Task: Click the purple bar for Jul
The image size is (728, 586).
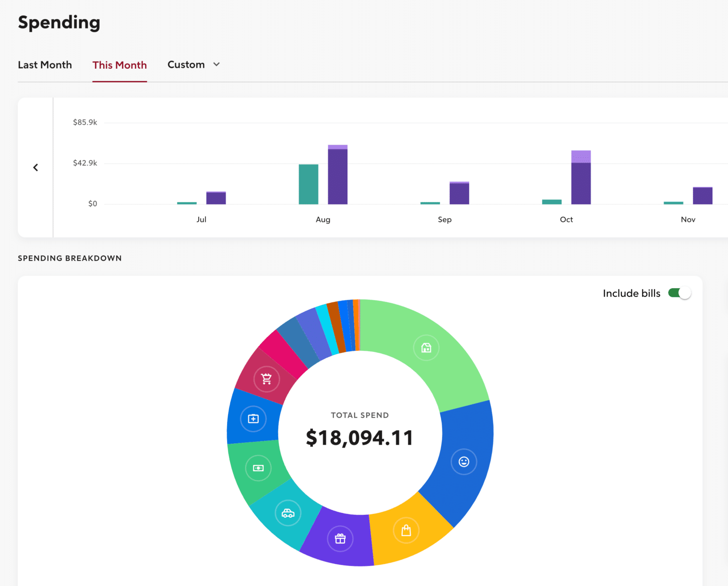Action: 216,198
